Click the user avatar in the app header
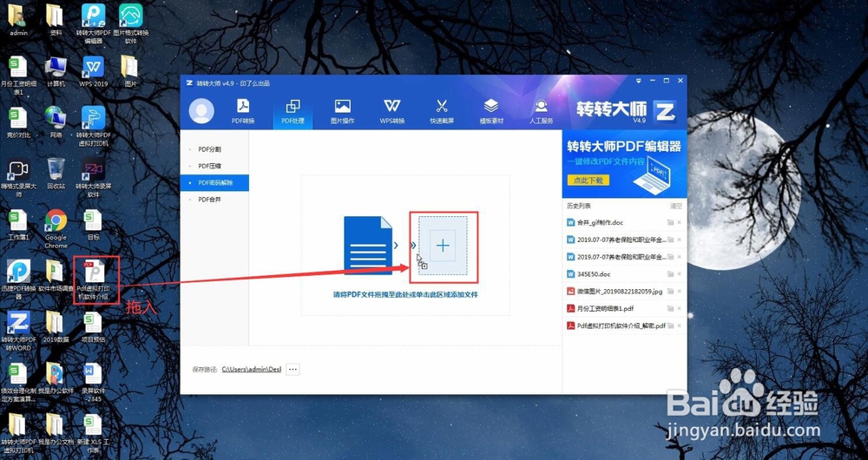The image size is (868, 460). (201, 111)
